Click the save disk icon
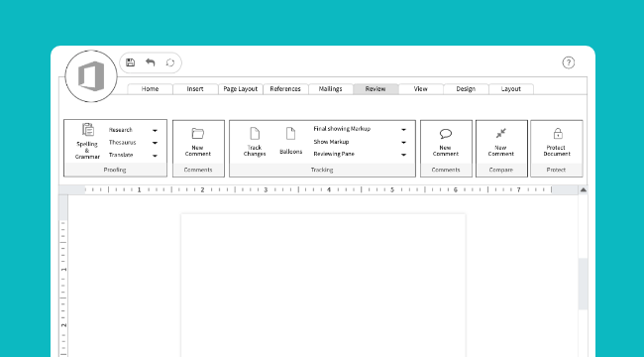644x357 pixels. click(130, 62)
